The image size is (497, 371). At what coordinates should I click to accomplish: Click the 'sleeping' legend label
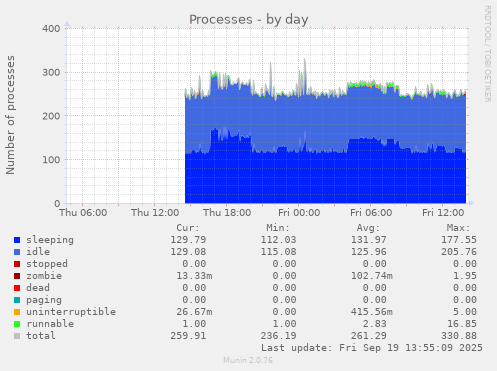click(50, 240)
